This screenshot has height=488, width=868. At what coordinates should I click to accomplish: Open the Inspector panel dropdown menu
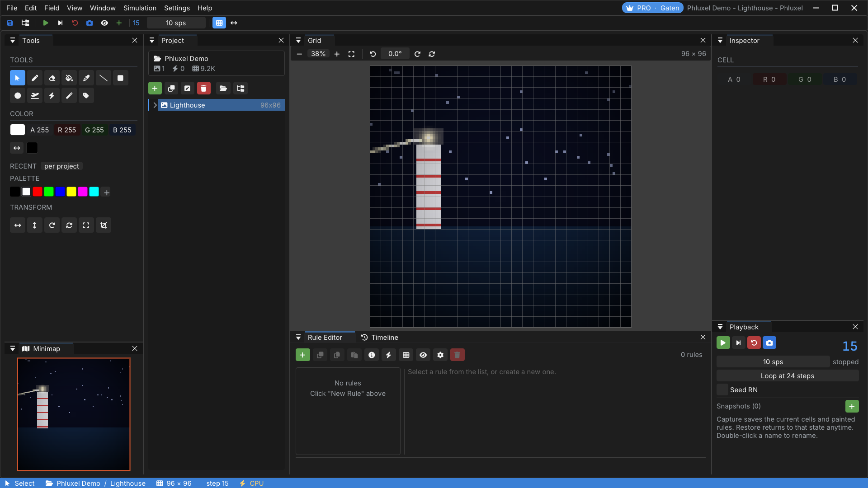pos(720,41)
